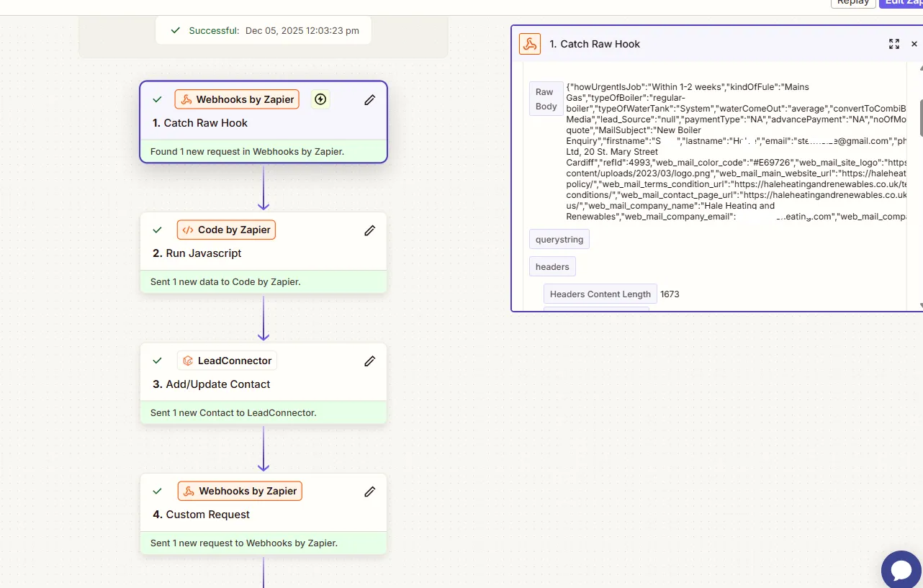Viewport: 923px width, 588px height.
Task: Click the Raw Body field label
Action: [x=546, y=99]
